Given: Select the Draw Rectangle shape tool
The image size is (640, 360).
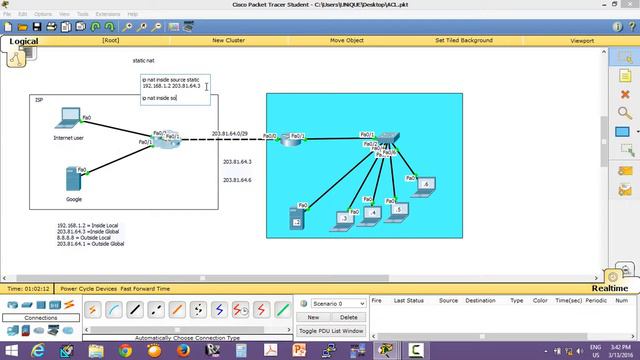Looking at the screenshot, I should (x=622, y=132).
